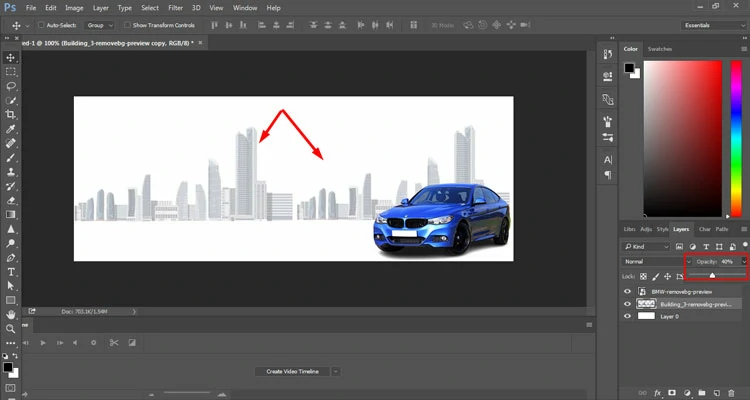Select the Hand tool
The width and height of the screenshot is (750, 400).
pos(11,314)
